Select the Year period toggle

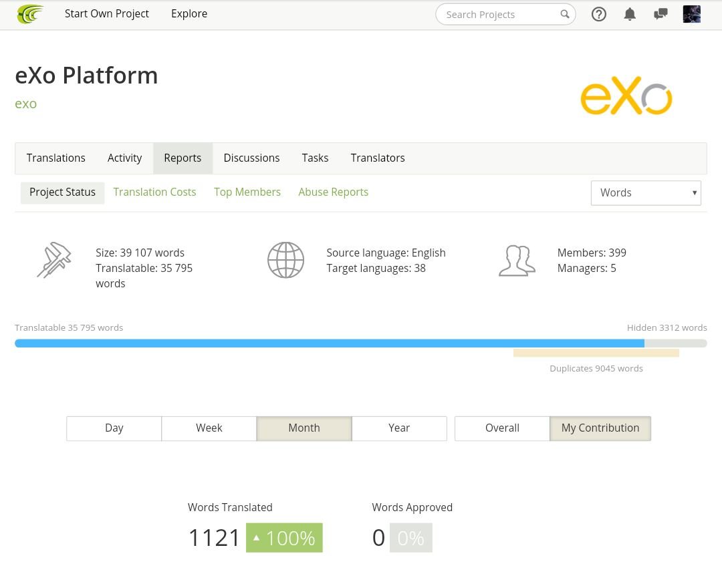pyautogui.click(x=399, y=428)
